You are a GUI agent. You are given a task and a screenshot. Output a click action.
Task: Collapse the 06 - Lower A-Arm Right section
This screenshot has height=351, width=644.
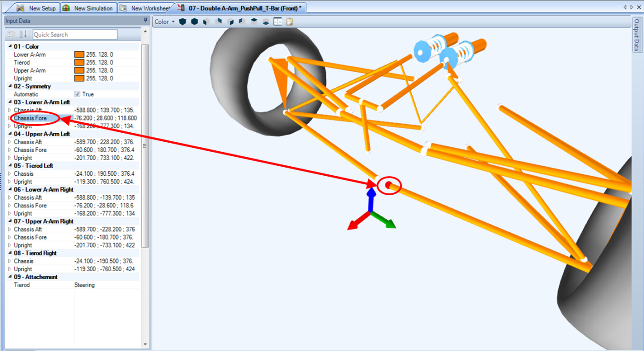(x=10, y=189)
